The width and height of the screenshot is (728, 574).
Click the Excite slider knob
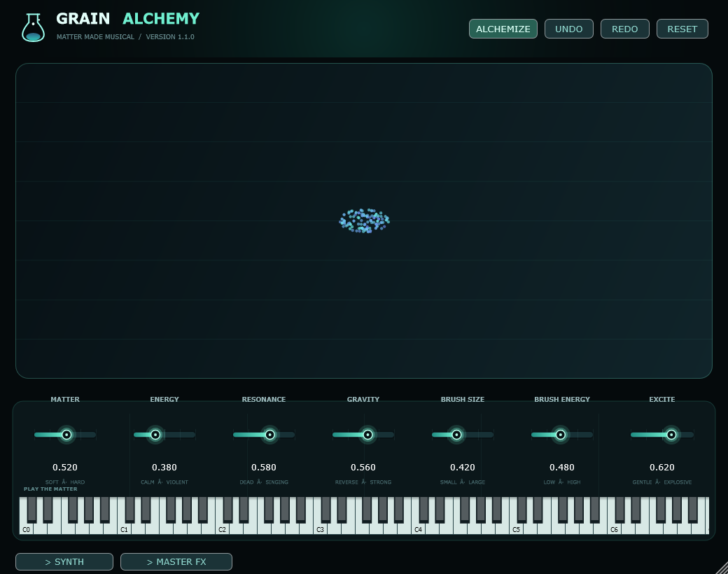click(x=671, y=435)
